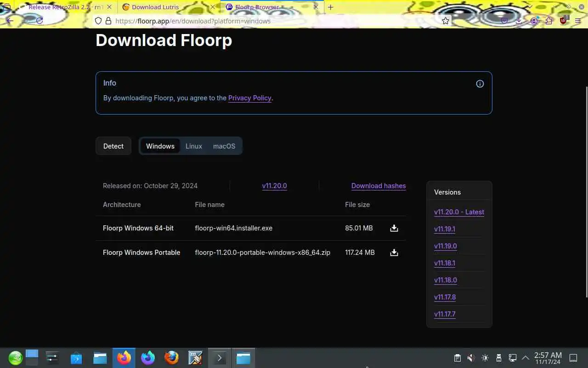The width and height of the screenshot is (588, 368).
Task: Click the '117.24 MB' file size
Action: [360, 253]
